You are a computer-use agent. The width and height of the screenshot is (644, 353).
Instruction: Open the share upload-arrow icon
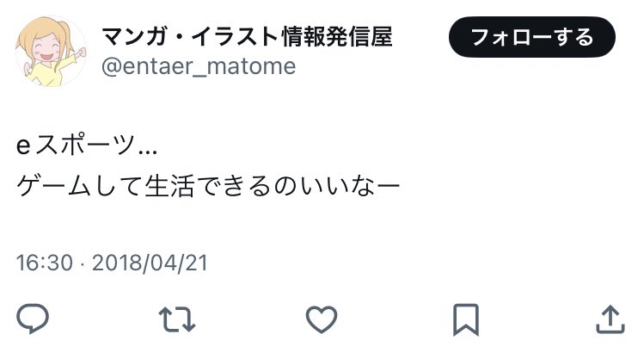tap(610, 319)
